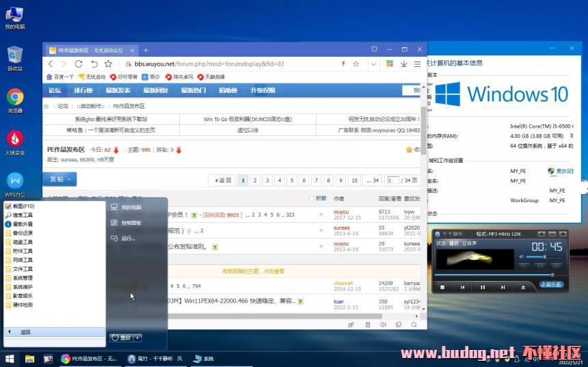Click the browser forward arrow
This screenshot has width=588, height=367.
(64, 64)
